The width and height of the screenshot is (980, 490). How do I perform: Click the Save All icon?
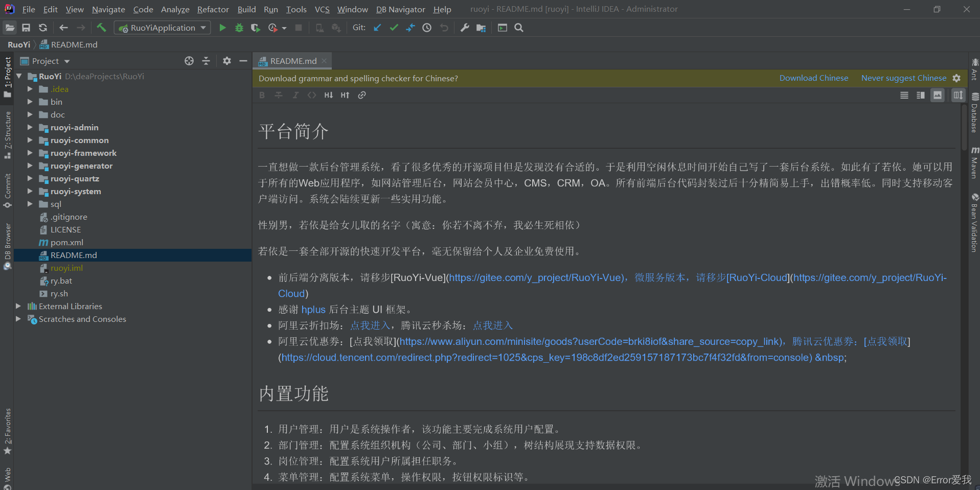point(26,28)
